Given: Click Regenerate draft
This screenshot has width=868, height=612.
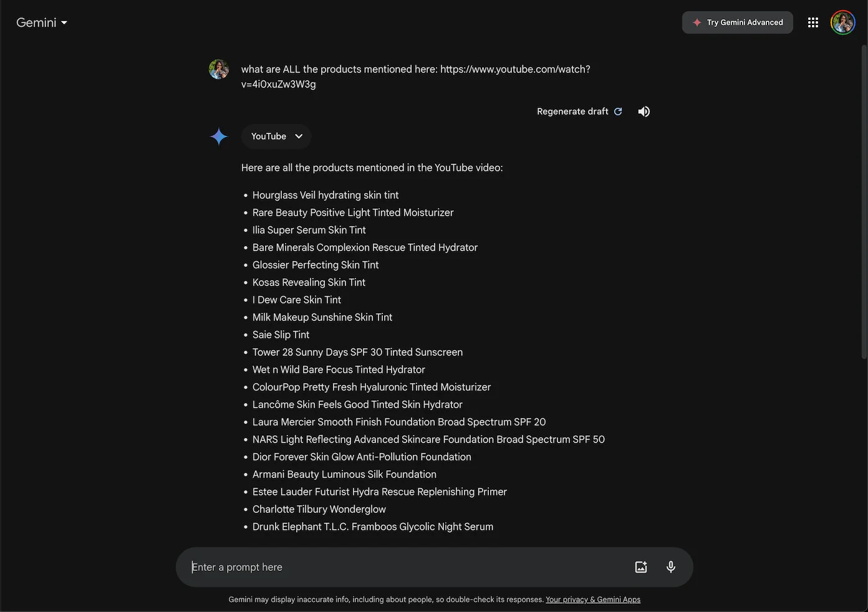Looking at the screenshot, I should click(579, 112).
